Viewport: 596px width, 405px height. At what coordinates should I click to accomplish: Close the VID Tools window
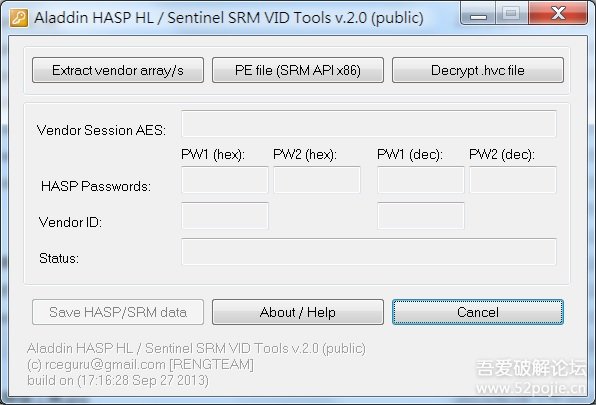558,14
